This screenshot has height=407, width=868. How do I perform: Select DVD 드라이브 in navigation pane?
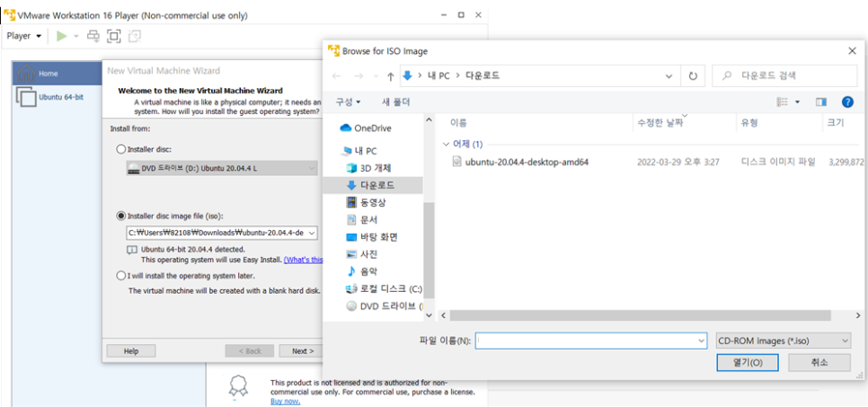coord(385,306)
